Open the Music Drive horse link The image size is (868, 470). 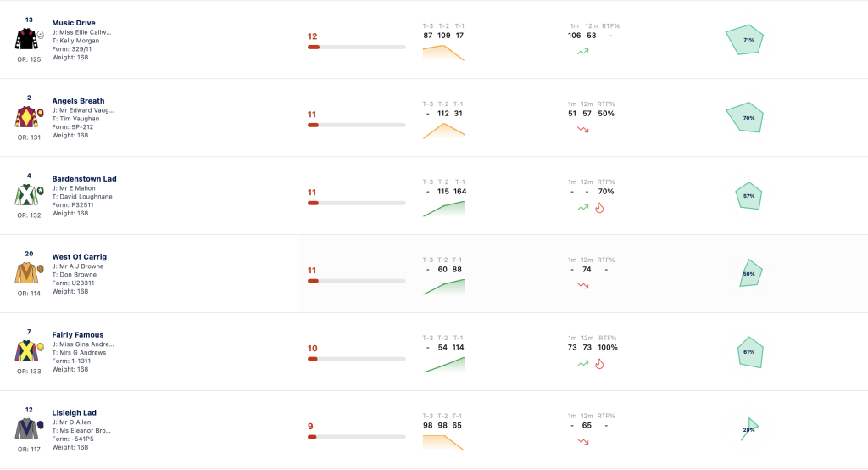click(74, 23)
